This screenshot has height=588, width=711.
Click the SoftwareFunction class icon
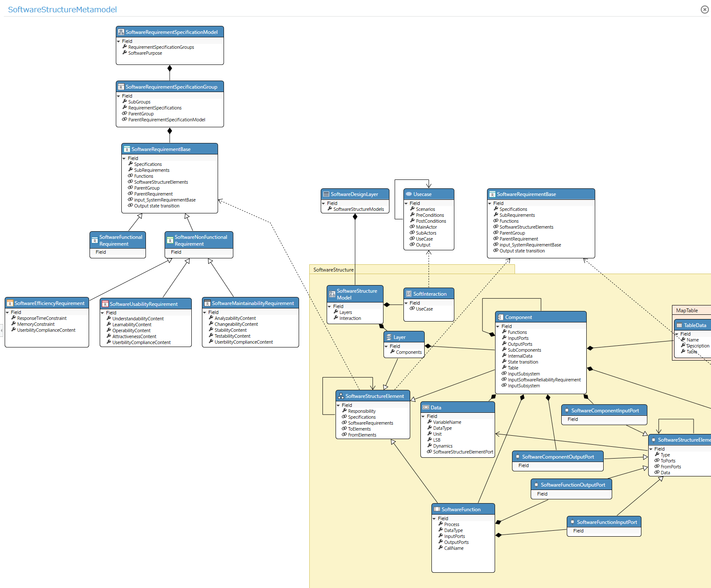[x=437, y=510]
